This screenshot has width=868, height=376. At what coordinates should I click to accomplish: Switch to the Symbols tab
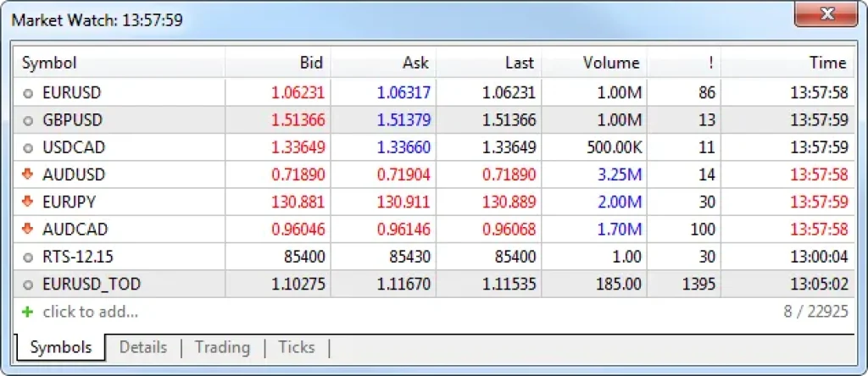[61, 348]
